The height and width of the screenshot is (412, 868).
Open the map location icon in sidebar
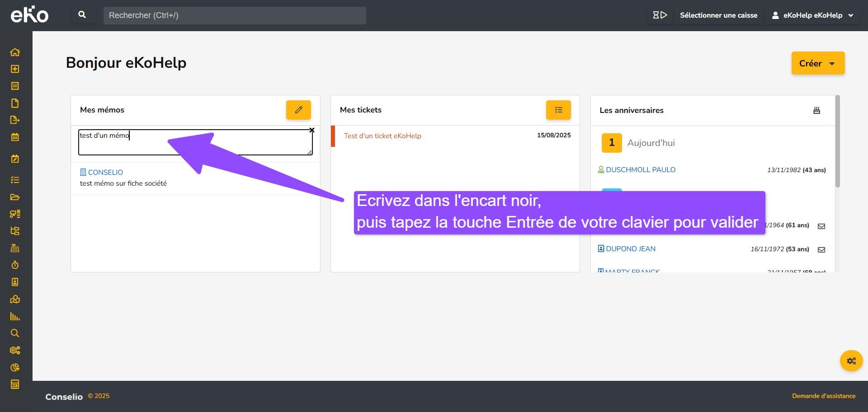15,299
